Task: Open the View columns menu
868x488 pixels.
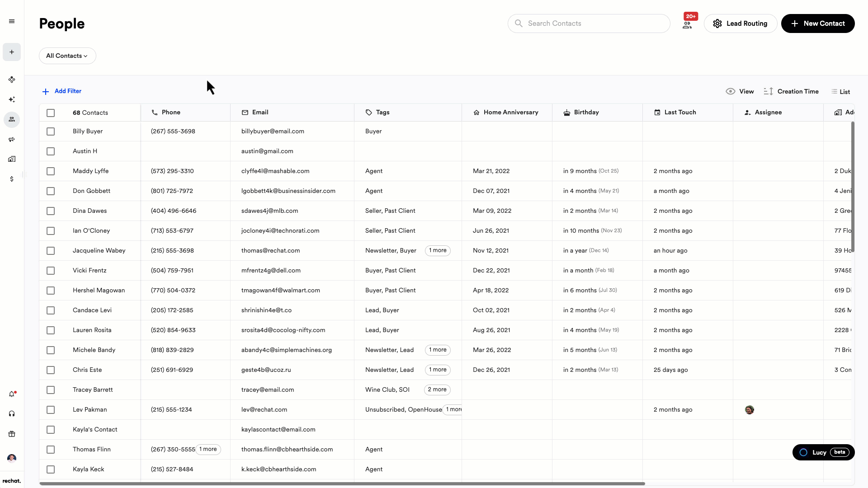Action: point(740,91)
